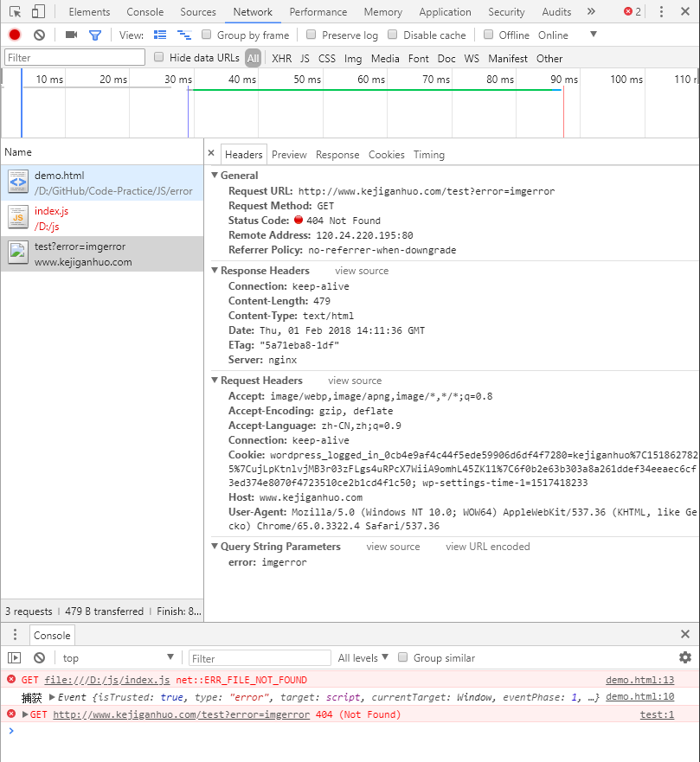Toggle the device toolbar icon

click(x=38, y=12)
